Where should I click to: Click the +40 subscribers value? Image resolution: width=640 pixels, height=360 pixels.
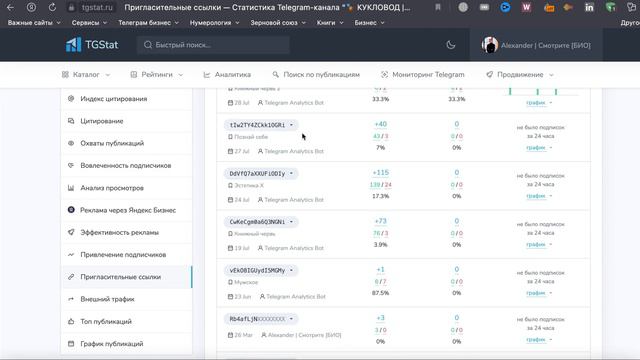click(380, 124)
